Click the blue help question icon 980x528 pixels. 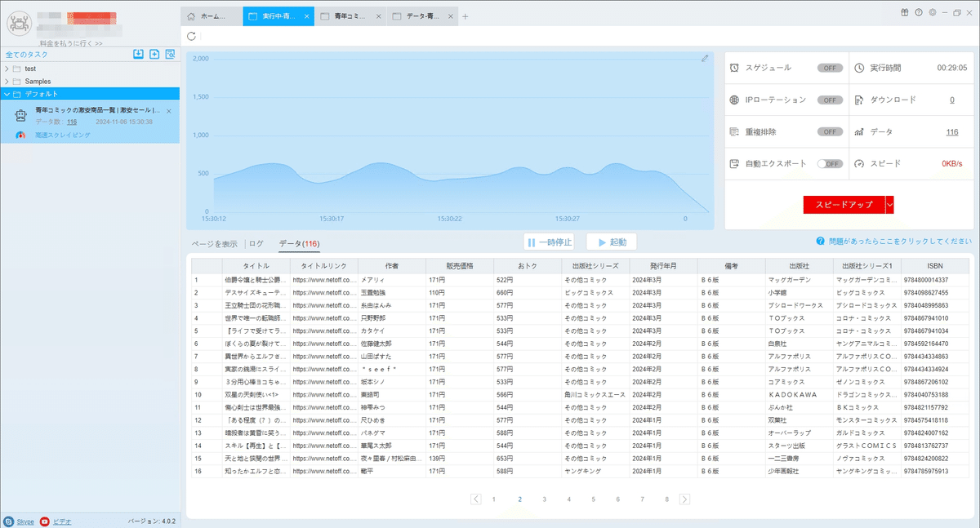[819, 242]
